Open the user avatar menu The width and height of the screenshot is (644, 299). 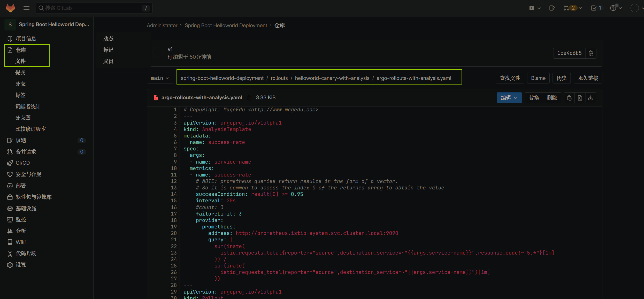(637, 8)
